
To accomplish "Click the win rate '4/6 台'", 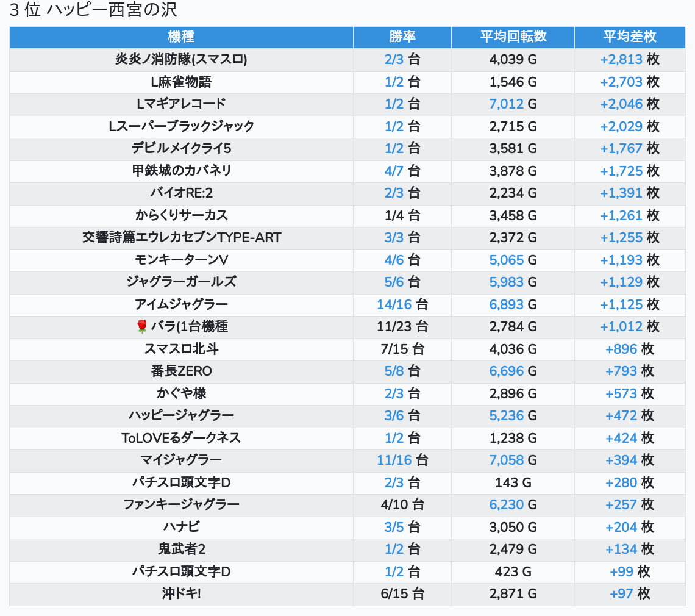I will [402, 260].
